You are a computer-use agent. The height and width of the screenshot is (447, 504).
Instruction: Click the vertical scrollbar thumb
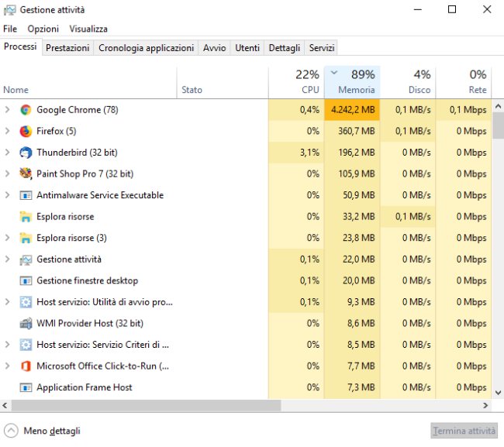(498, 126)
